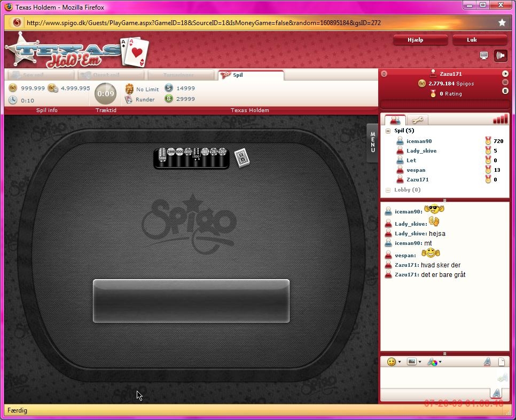Click the signal strength bars icon
Image resolution: width=516 pixels, height=420 pixels.
[x=500, y=120]
